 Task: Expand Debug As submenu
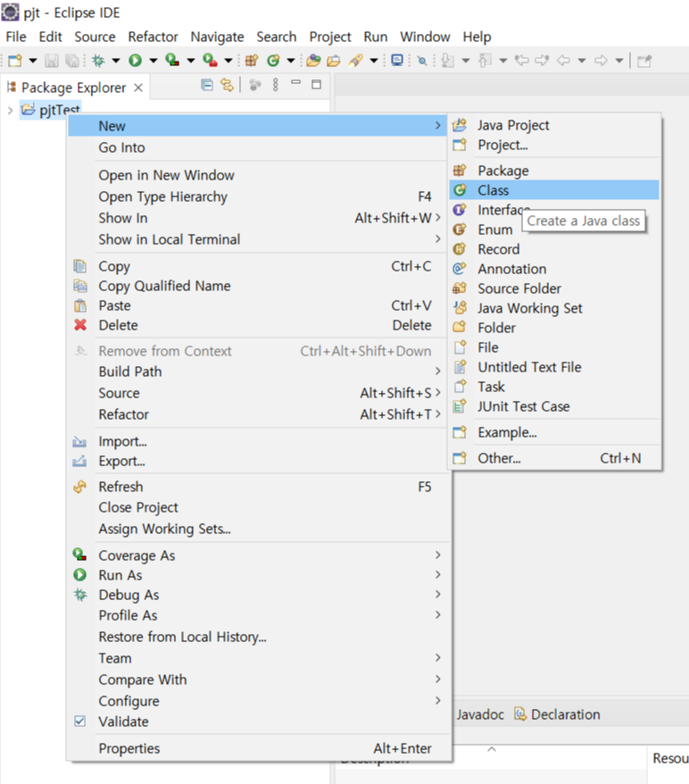tap(257, 595)
